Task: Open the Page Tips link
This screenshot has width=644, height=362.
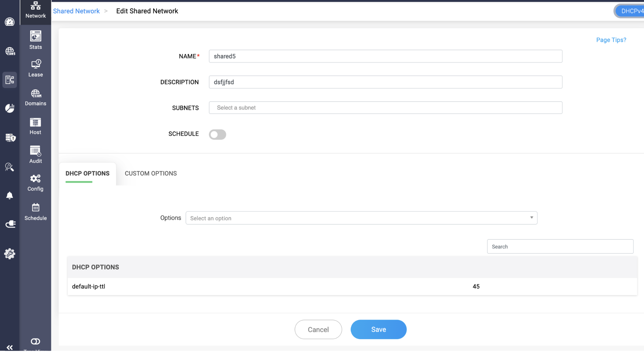Action: [x=611, y=40]
